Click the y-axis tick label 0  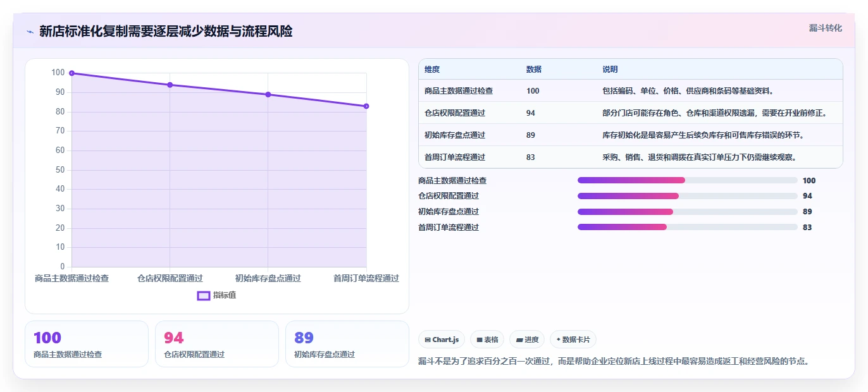[x=63, y=267]
